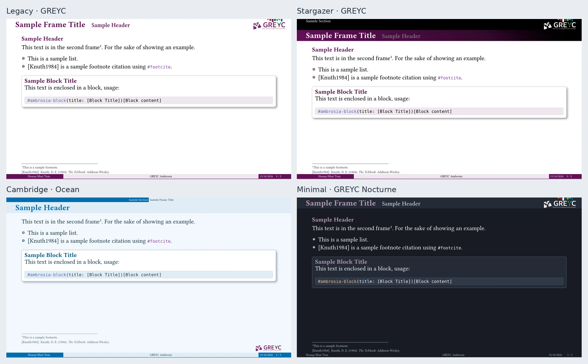Click the #footcite code in the Stargazer slide
This screenshot has width=588, height=364.
click(x=449, y=78)
